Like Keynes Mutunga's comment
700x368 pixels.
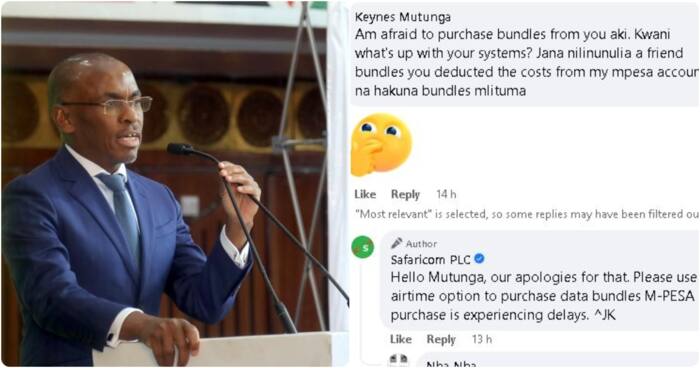pos(365,194)
